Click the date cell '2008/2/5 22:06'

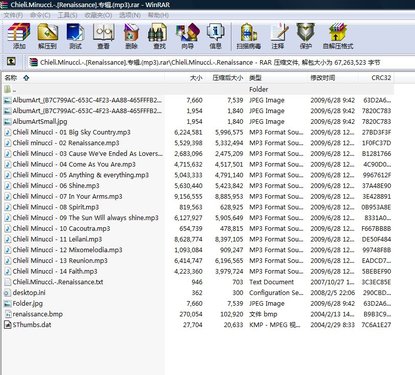click(x=332, y=293)
